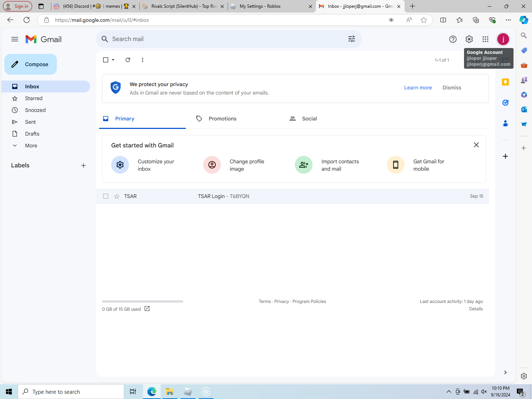Open the TSAR Login email
The image size is (532, 399).
293,196
